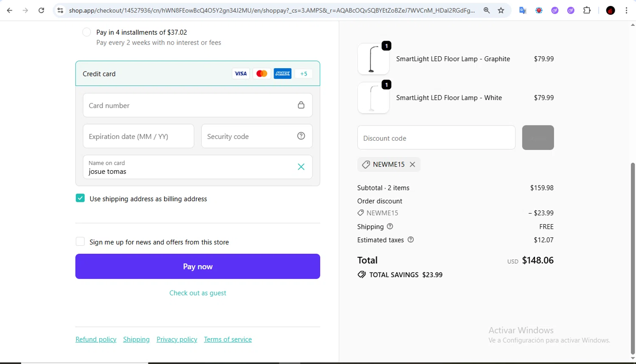This screenshot has width=636, height=364.
Task: Click the Amex card logo
Action: 282,74
